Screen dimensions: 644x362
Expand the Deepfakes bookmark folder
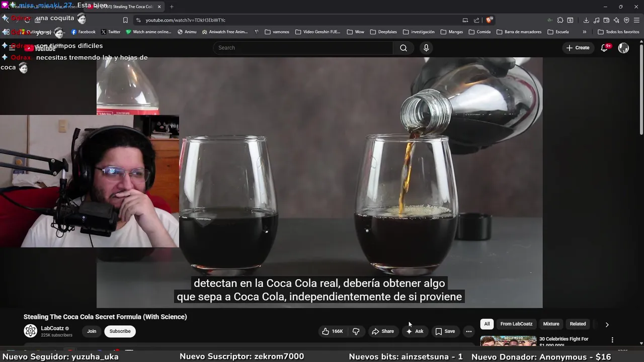(x=383, y=32)
